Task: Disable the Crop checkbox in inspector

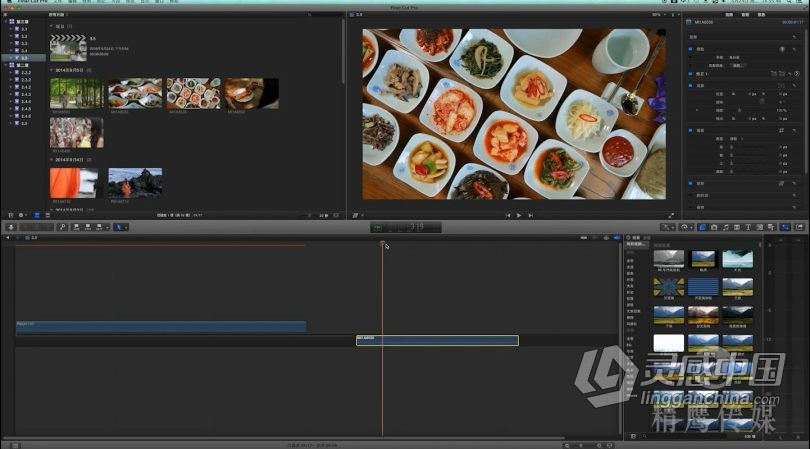Action: (x=690, y=131)
